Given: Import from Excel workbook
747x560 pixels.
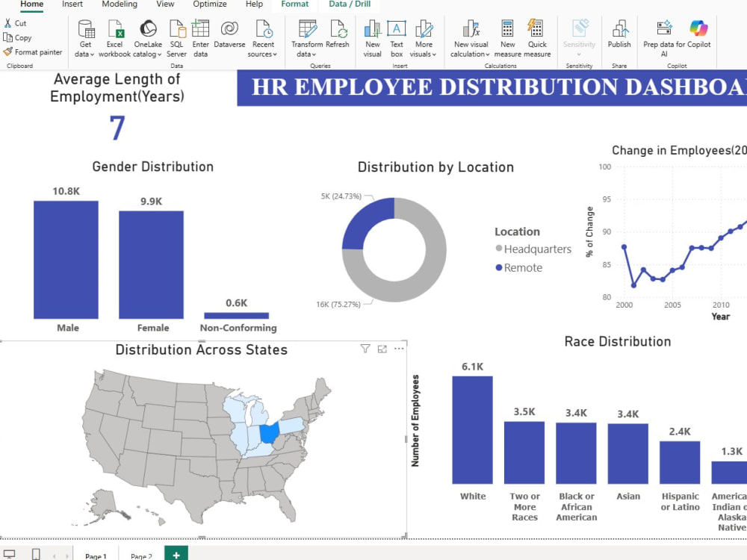Looking at the screenshot, I should coord(115,39).
